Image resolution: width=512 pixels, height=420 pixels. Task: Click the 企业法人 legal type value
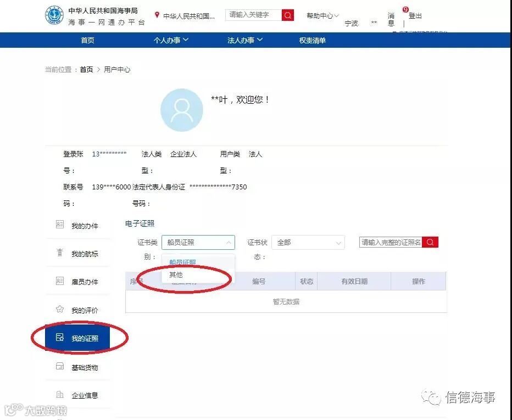pos(183,154)
